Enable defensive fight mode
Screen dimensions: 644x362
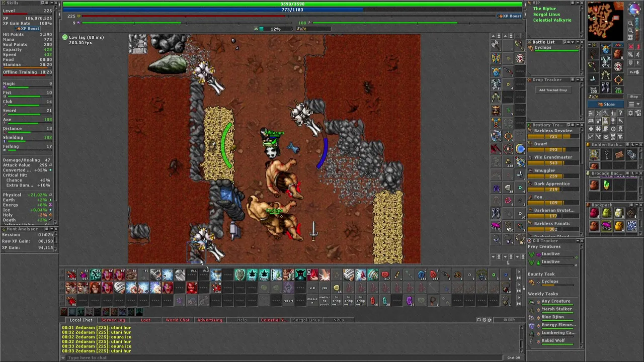tap(631, 63)
